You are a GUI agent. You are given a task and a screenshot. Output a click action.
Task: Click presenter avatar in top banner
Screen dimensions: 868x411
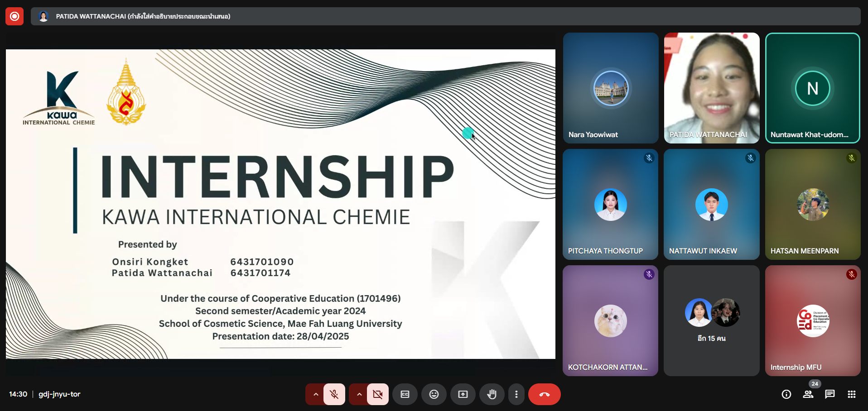click(43, 16)
